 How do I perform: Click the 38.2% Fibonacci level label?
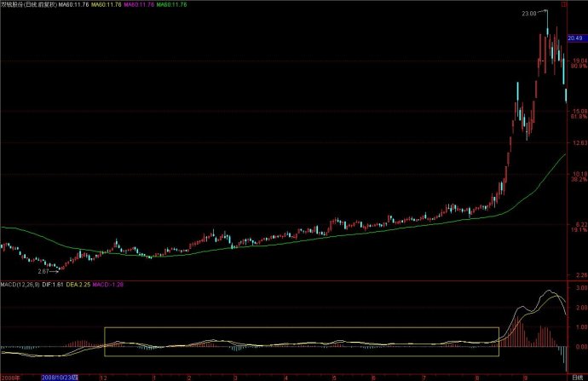click(579, 180)
